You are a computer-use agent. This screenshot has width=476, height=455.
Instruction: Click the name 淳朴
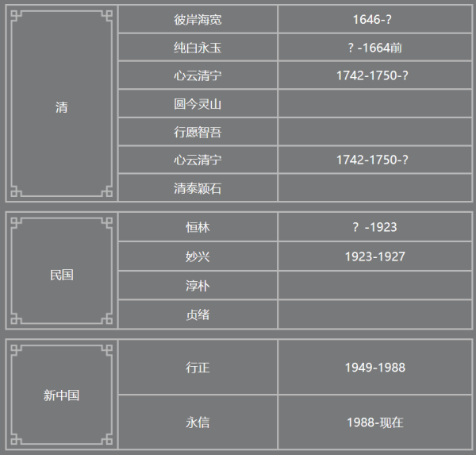pos(198,286)
